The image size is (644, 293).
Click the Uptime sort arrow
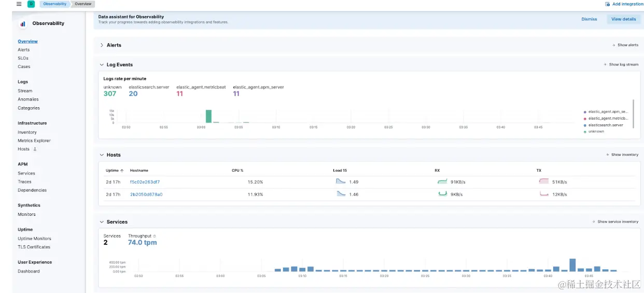pyautogui.click(x=122, y=170)
